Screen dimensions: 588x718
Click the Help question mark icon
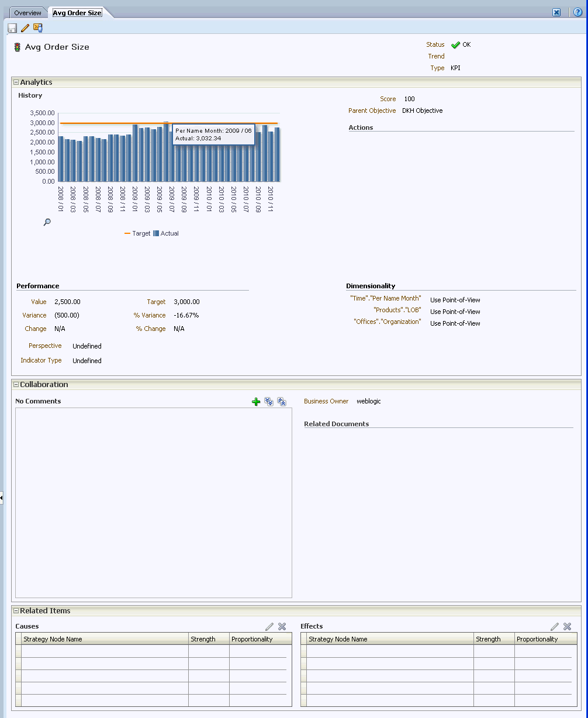point(577,12)
